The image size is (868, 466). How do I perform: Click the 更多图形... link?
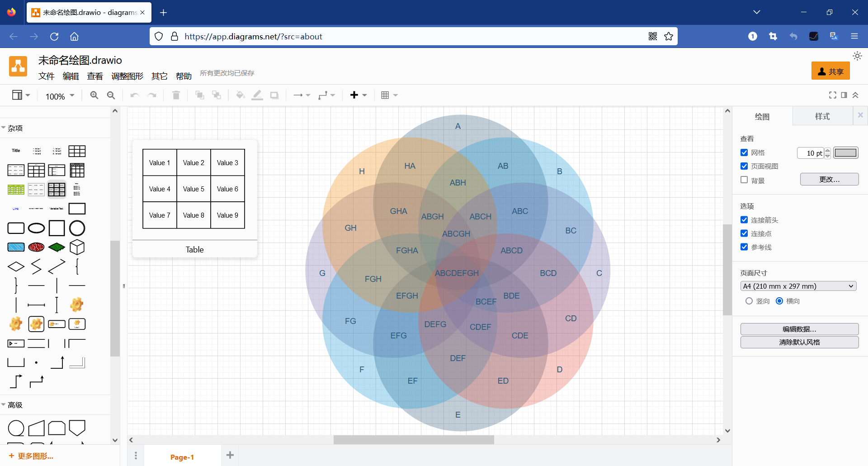coord(31,456)
